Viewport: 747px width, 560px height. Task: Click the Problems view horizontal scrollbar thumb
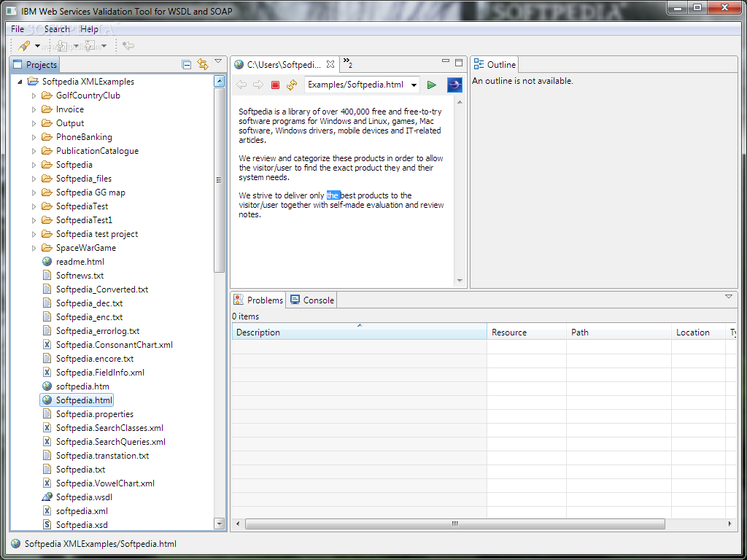455,524
